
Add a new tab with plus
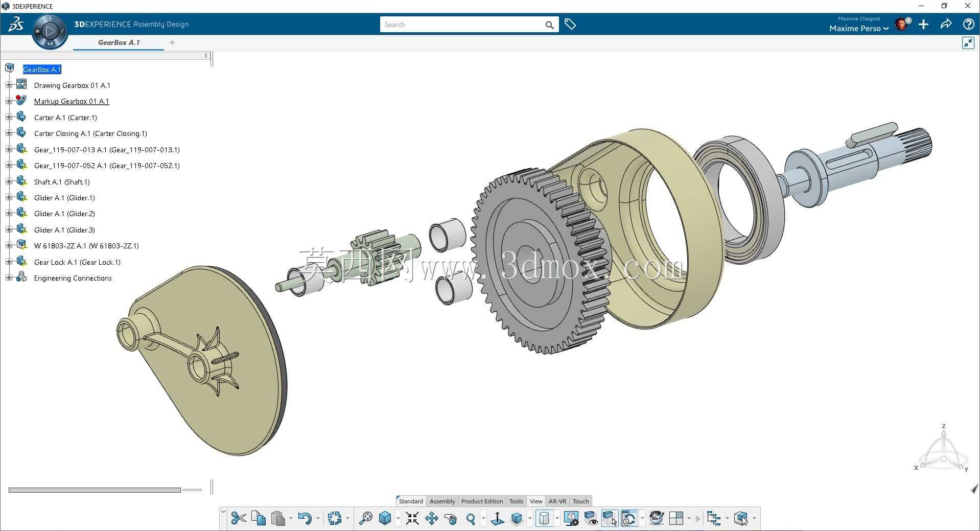tap(172, 42)
